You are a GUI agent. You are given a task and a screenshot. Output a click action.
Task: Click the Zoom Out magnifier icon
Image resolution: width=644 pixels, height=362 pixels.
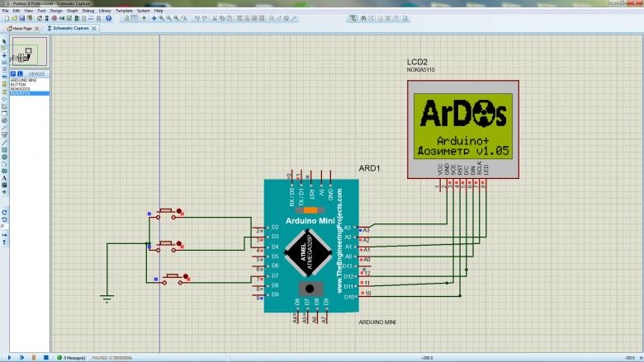tap(168, 18)
